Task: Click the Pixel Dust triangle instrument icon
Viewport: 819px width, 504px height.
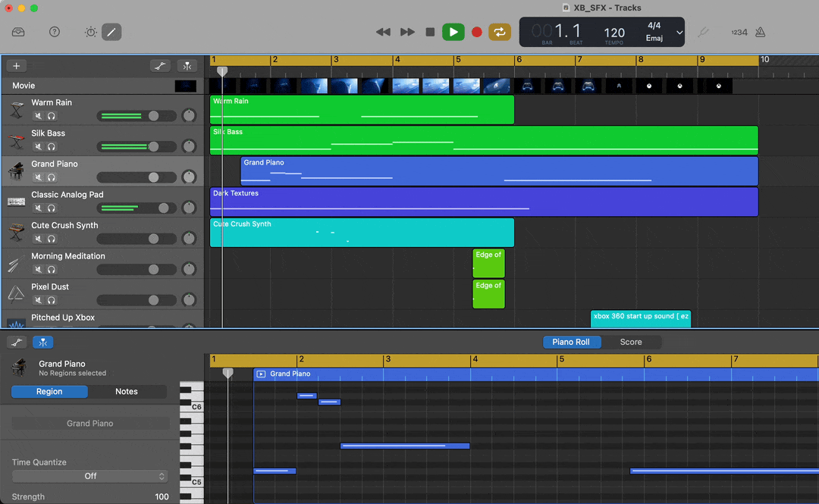Action: click(17, 293)
